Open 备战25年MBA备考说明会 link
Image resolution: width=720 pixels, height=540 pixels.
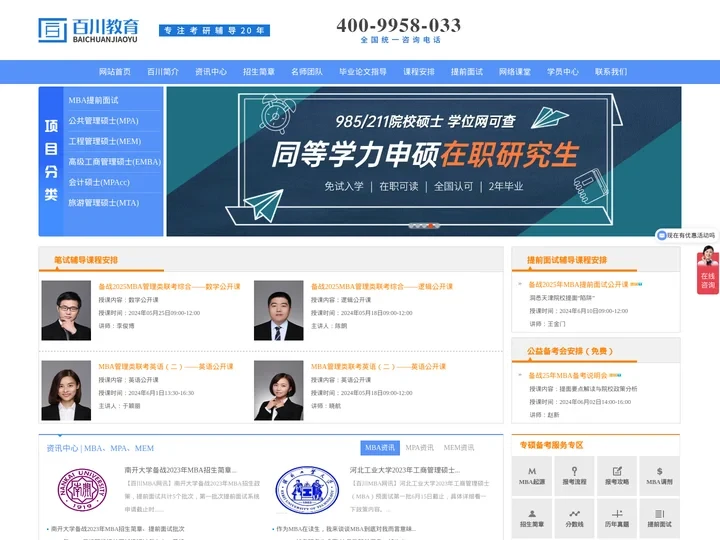[x=568, y=376]
